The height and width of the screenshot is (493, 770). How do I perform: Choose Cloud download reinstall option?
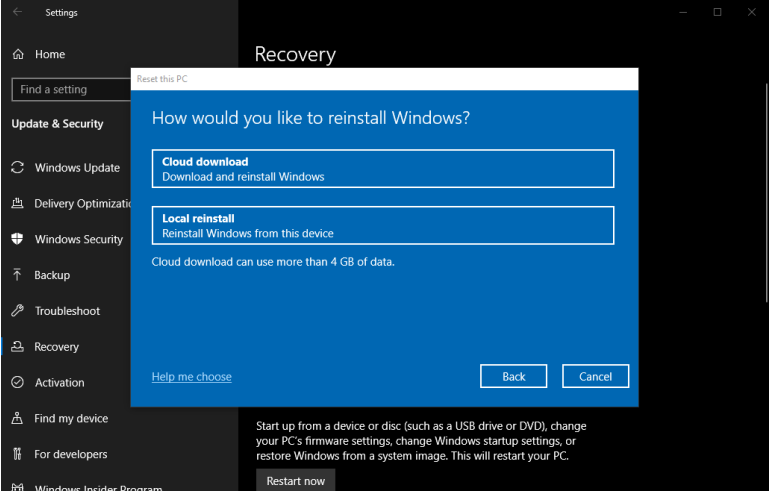383,169
